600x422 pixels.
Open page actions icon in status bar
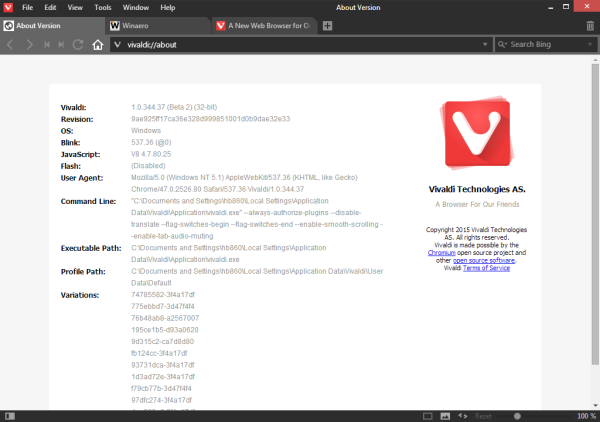(463, 416)
